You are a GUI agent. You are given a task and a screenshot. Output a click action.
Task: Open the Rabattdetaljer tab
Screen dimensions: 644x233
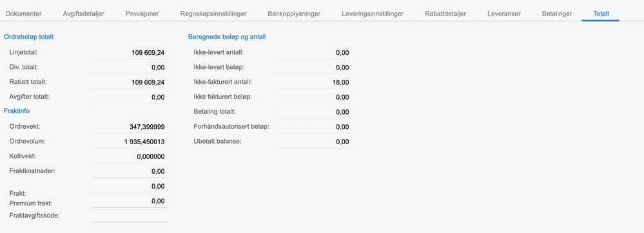[x=445, y=14]
